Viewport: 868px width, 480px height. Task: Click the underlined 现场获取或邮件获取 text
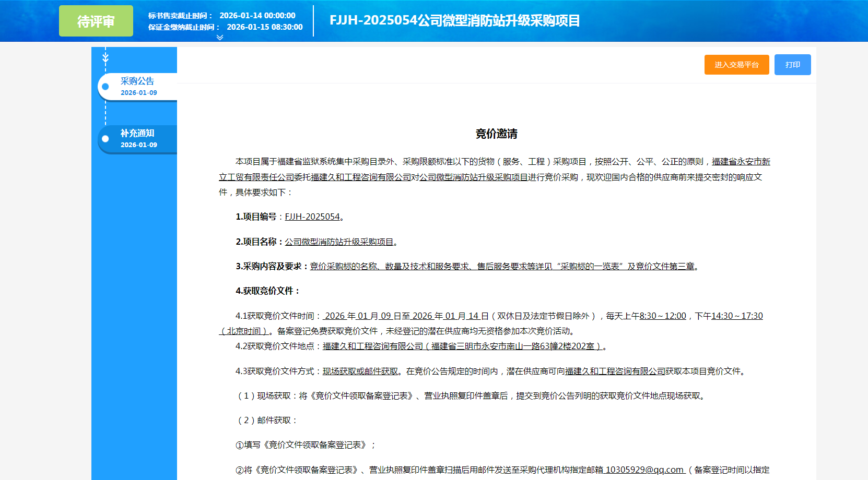tap(360, 371)
